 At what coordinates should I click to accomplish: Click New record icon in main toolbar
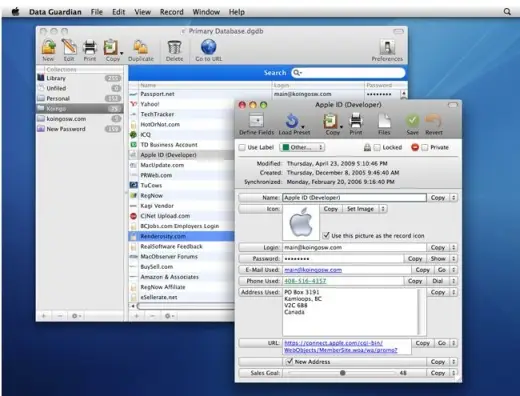48,47
